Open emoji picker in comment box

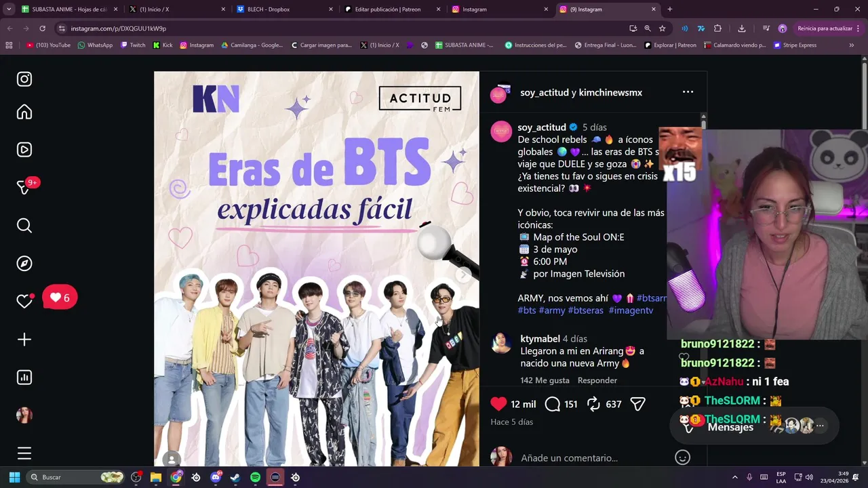[x=682, y=457]
